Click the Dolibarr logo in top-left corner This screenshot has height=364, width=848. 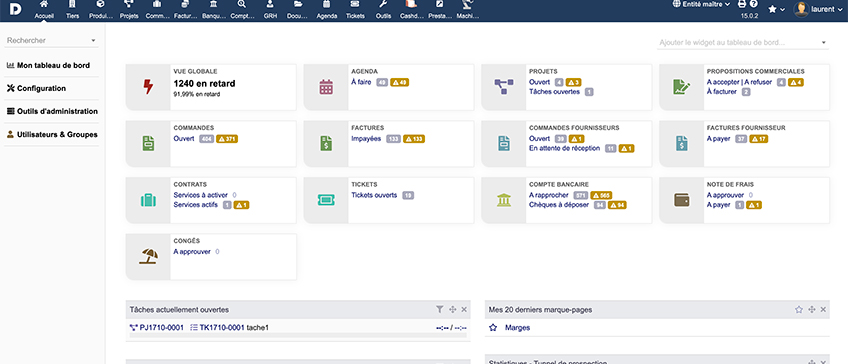tap(16, 10)
